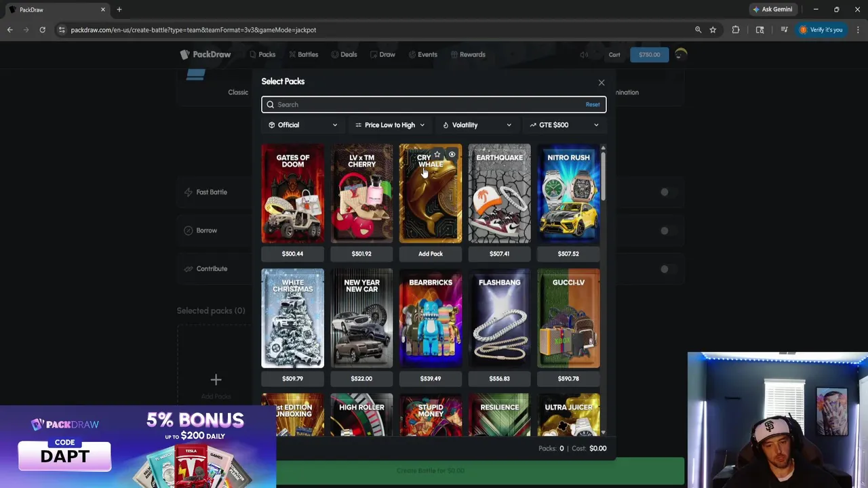
Task: Select the LV x TM Cherry pack
Action: pos(361,193)
